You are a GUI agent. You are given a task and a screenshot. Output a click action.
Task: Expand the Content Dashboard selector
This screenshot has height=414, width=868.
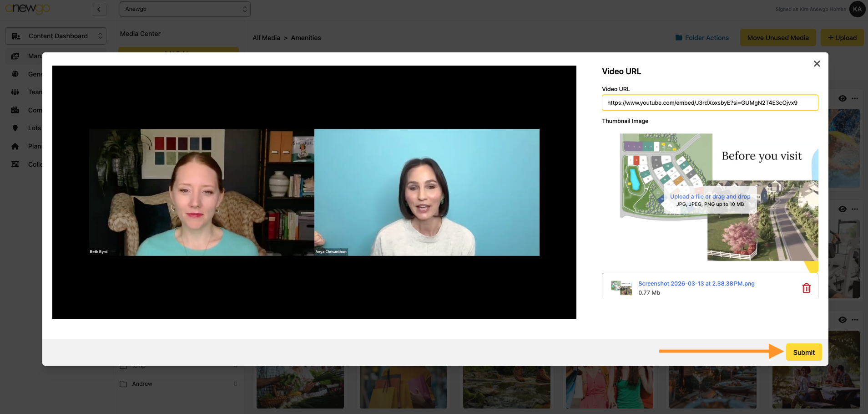[56, 36]
